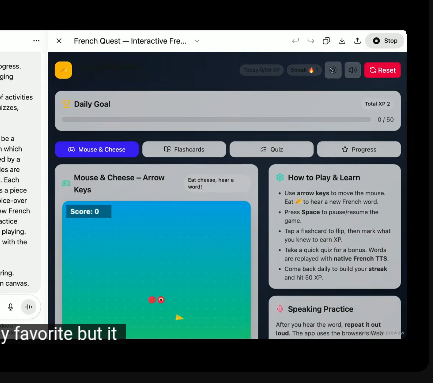The width and height of the screenshot is (433, 383).
Task: Toggle the theme icon beside Streak
Action: (333, 70)
